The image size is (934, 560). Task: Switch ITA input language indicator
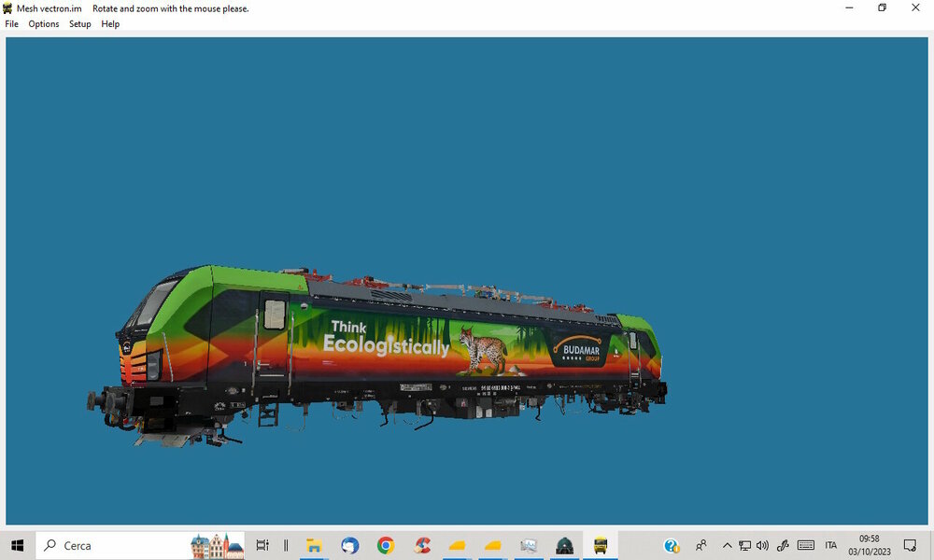coord(831,545)
